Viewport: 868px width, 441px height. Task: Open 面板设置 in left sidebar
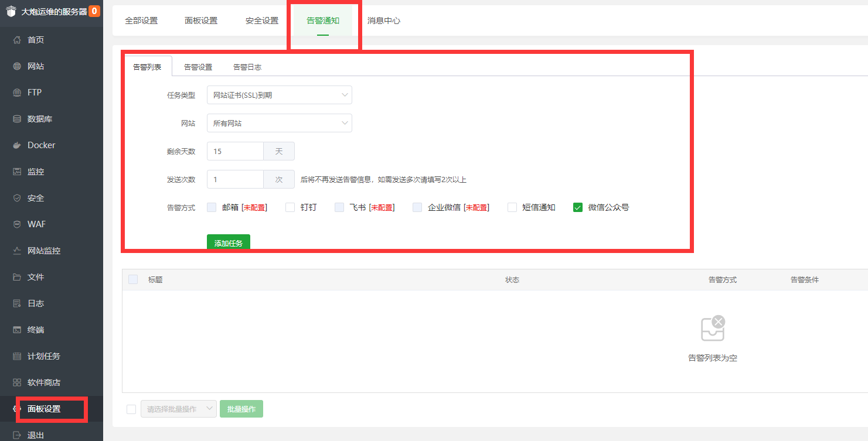point(52,409)
